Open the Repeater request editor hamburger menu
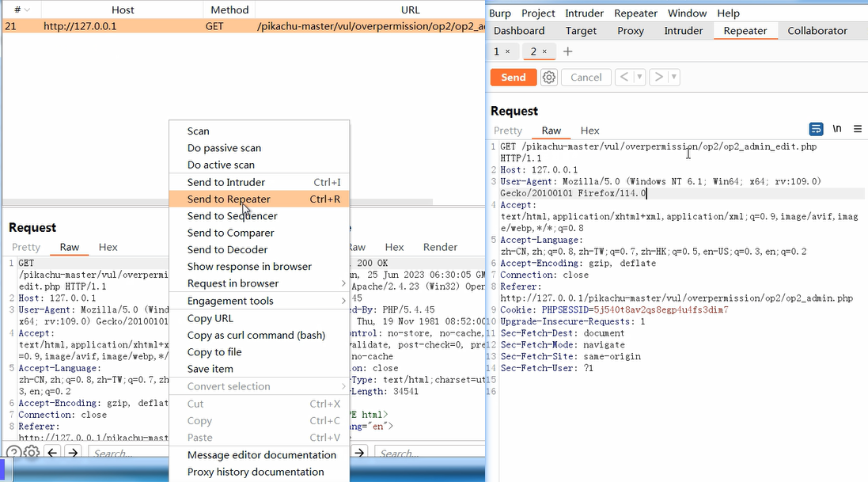The image size is (868, 482). 858,129
